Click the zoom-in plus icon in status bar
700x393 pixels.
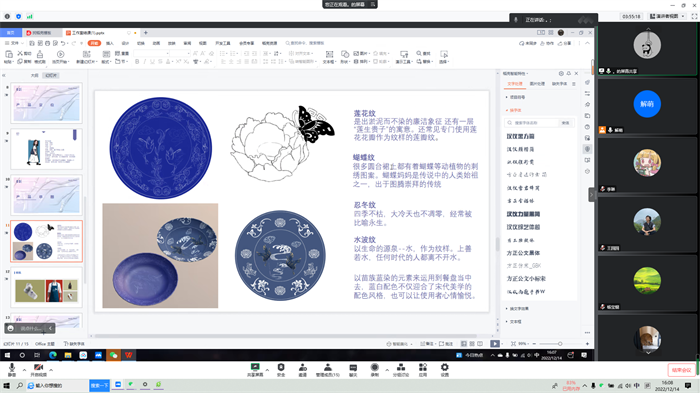[x=587, y=343]
